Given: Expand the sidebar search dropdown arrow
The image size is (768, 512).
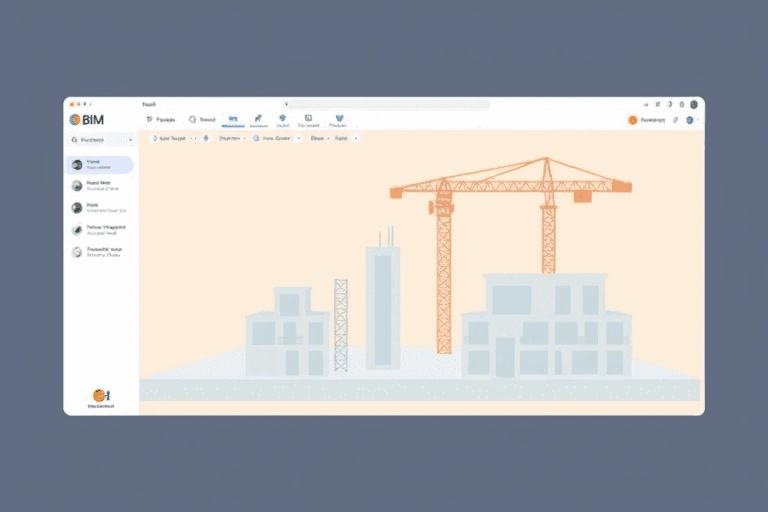Looking at the screenshot, I should [130, 141].
